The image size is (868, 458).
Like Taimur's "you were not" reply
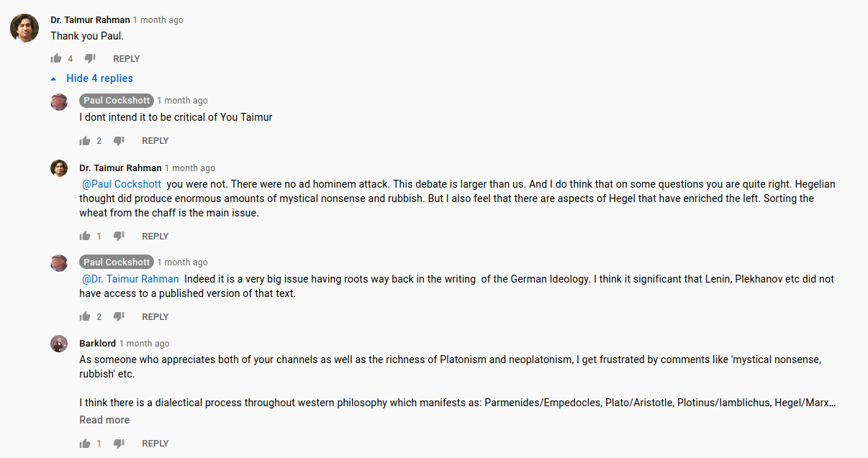tap(85, 237)
